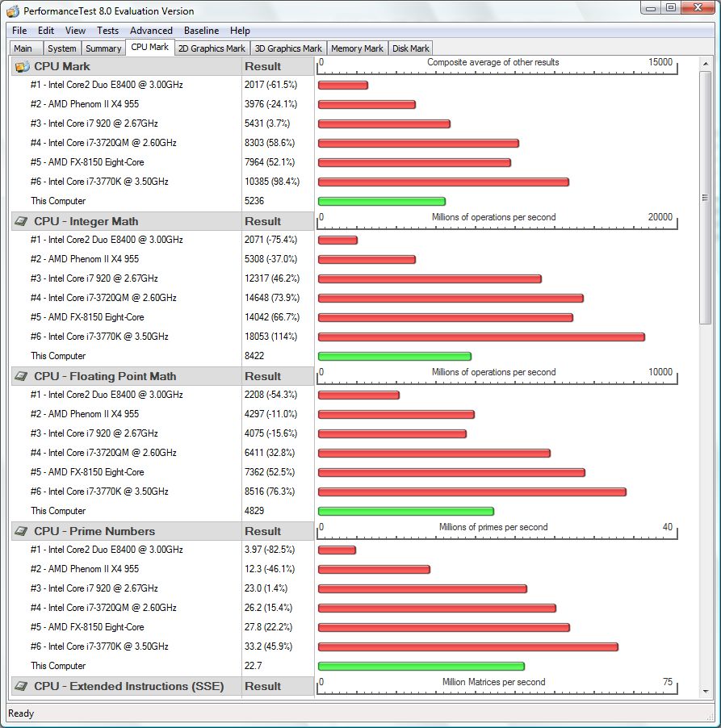Open the Tests menu
The width and height of the screenshot is (721, 728).
pyautogui.click(x=107, y=31)
